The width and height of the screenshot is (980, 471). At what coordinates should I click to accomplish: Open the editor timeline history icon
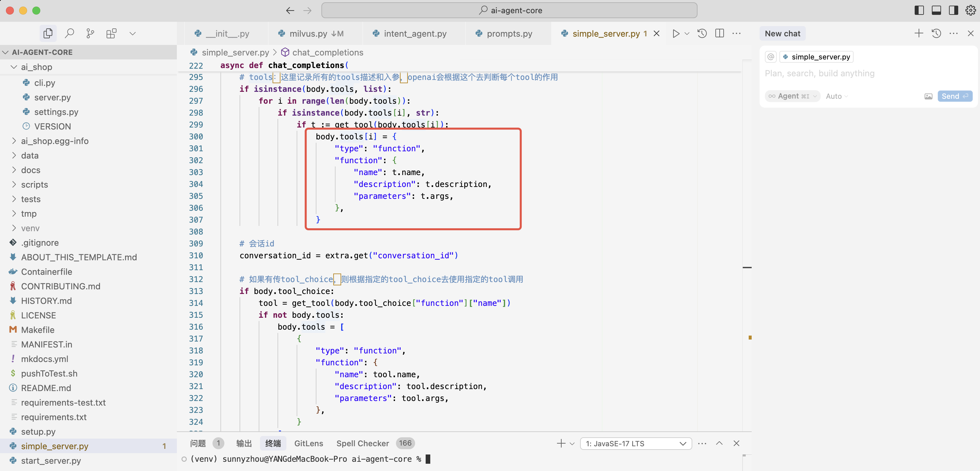702,33
